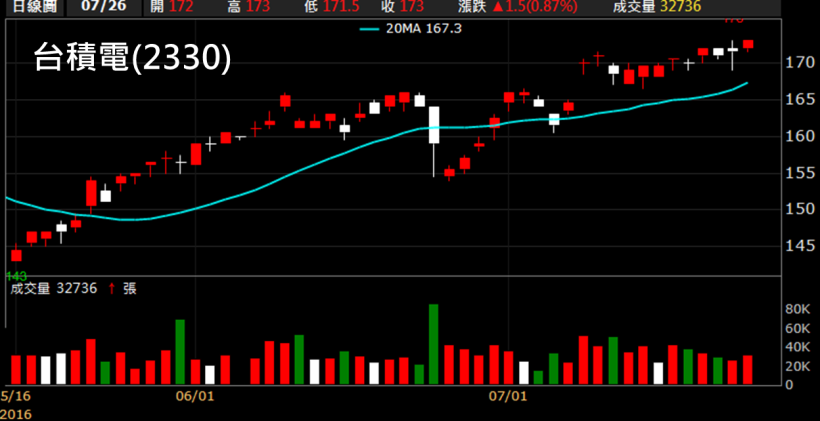The height and width of the screenshot is (421, 820).
Task: Click the low price 低 171.5
Action: pos(331,6)
